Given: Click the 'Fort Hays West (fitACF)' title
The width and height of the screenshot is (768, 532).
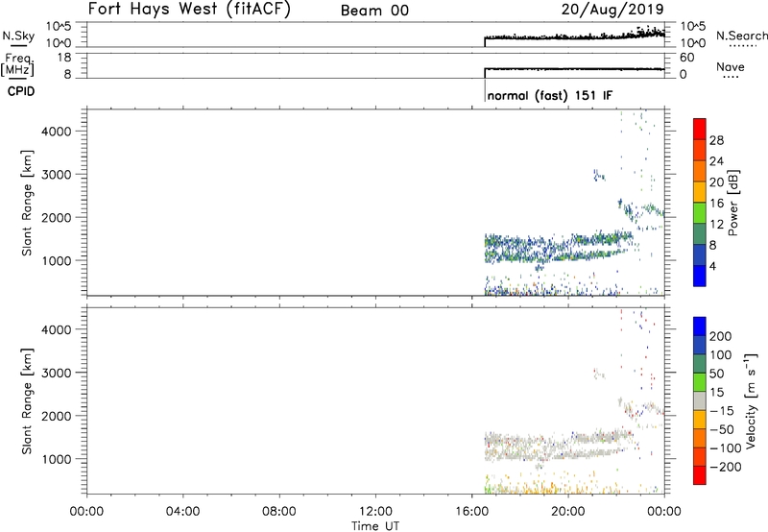Looking at the screenshot, I should pos(189,9).
